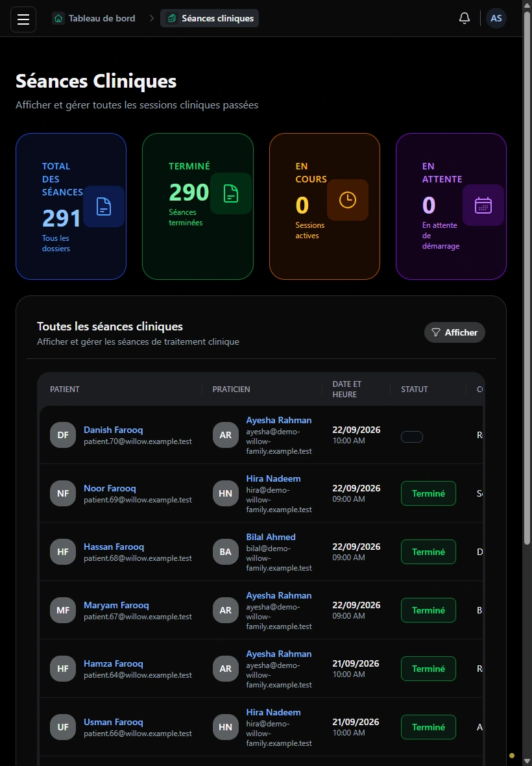Click patient.69@willow.example.test email
The image size is (532, 766).
coord(138,500)
